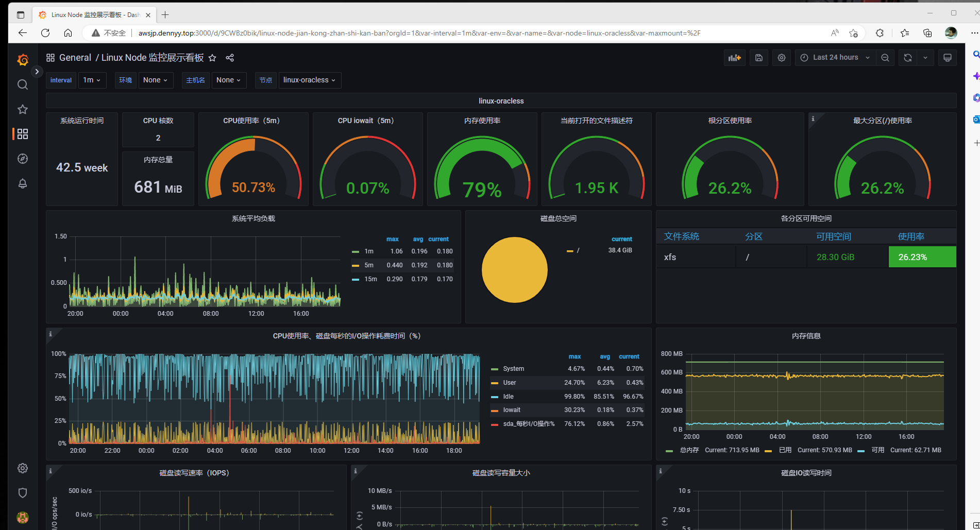Reload page with browser refresh button
This screenshot has width=980, height=530.
(x=45, y=33)
